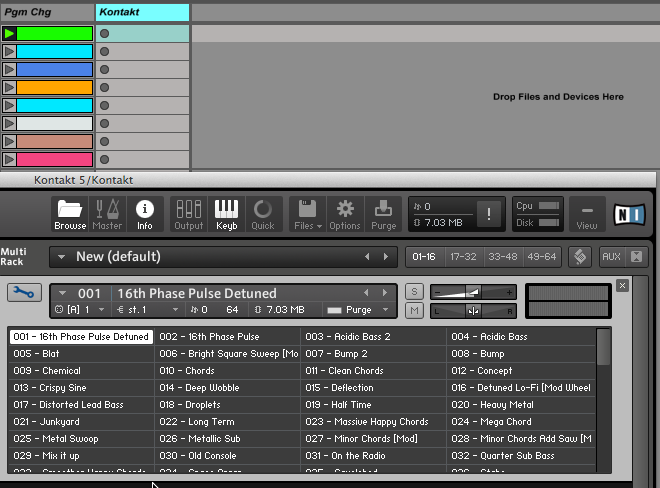The image size is (660, 488).
Task: Load previous instrument with left arrow
Action: [366, 293]
